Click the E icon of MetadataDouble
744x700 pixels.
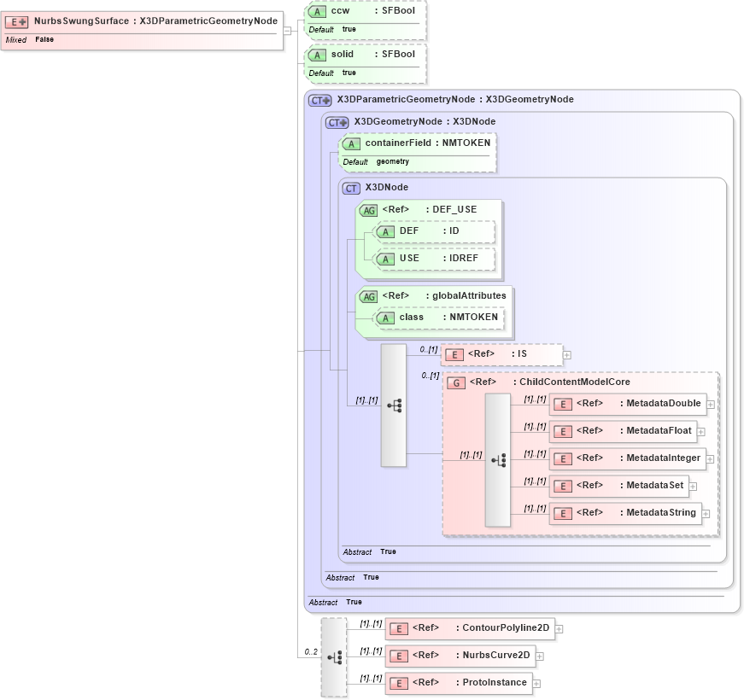tap(563, 404)
